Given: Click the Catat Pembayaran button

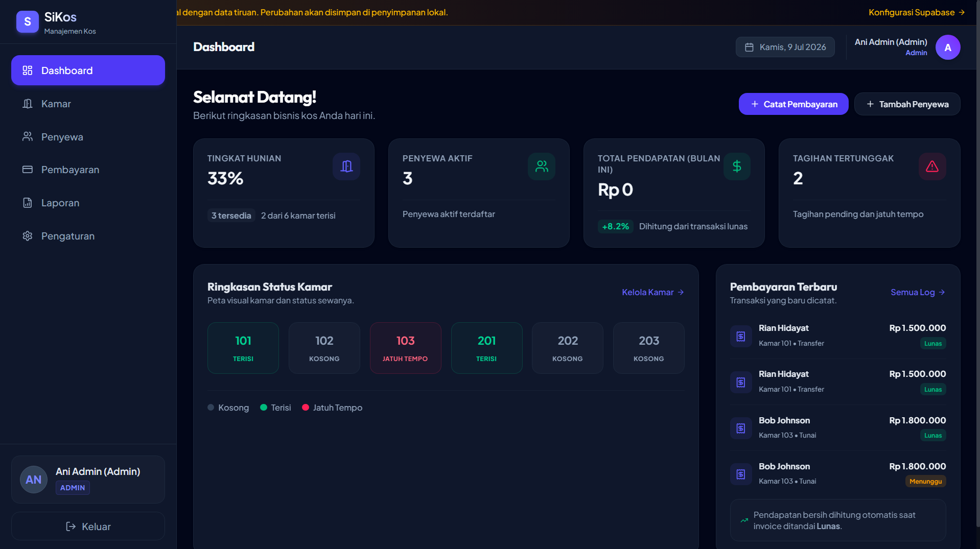Looking at the screenshot, I should (794, 104).
